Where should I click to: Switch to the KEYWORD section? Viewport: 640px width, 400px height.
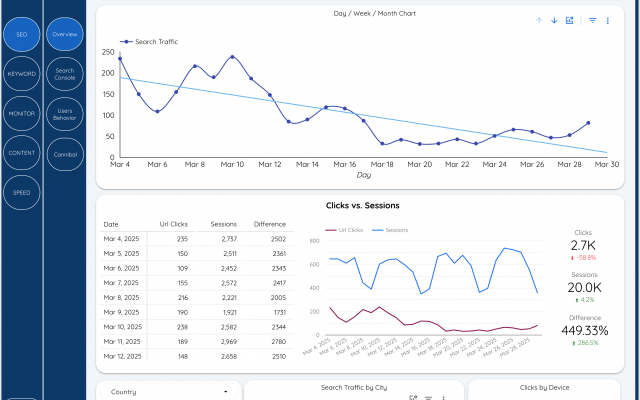point(22,74)
